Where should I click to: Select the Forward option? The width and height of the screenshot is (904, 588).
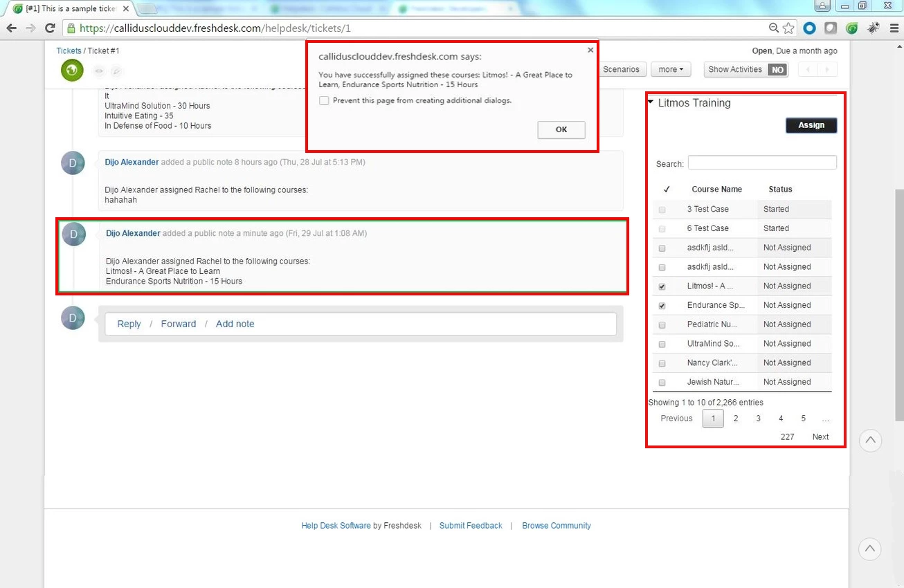pyautogui.click(x=179, y=324)
